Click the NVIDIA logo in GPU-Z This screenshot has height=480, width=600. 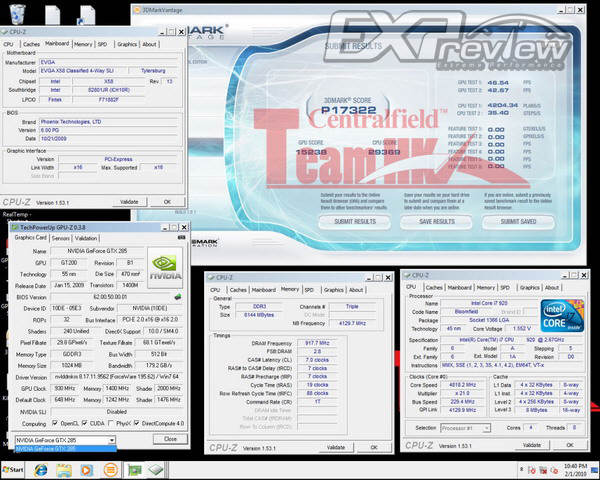pos(165,268)
